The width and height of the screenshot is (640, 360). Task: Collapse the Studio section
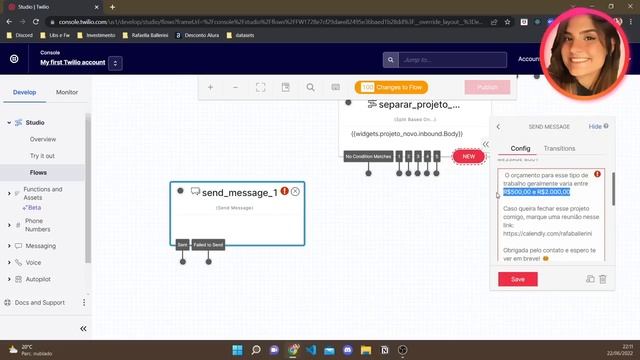pos(9,122)
